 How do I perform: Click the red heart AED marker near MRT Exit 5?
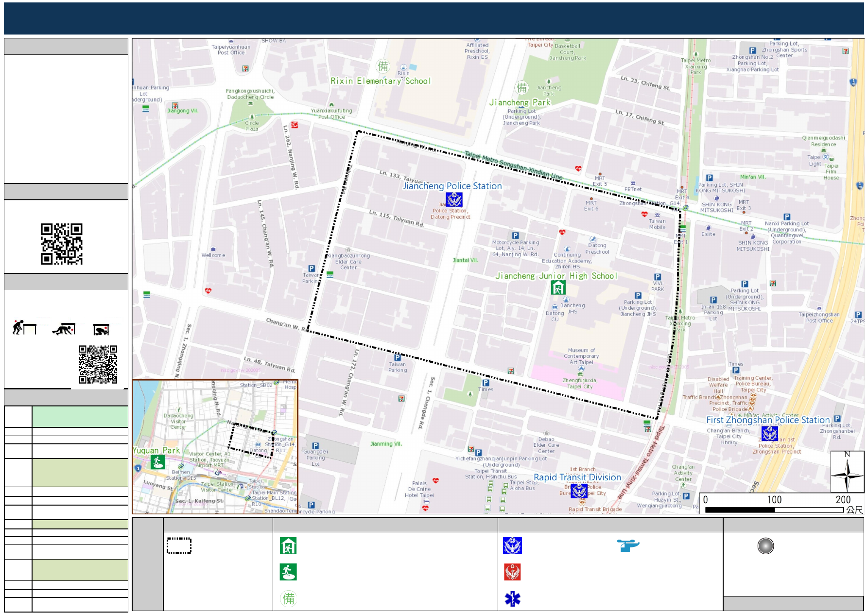pos(578,169)
